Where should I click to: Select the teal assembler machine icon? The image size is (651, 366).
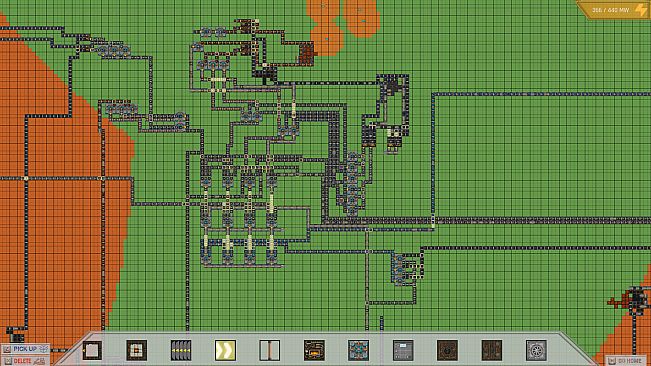359,350
